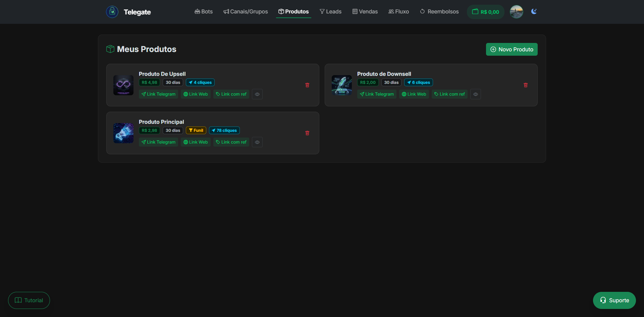Delete Produto de Downsell via trash icon

526,85
